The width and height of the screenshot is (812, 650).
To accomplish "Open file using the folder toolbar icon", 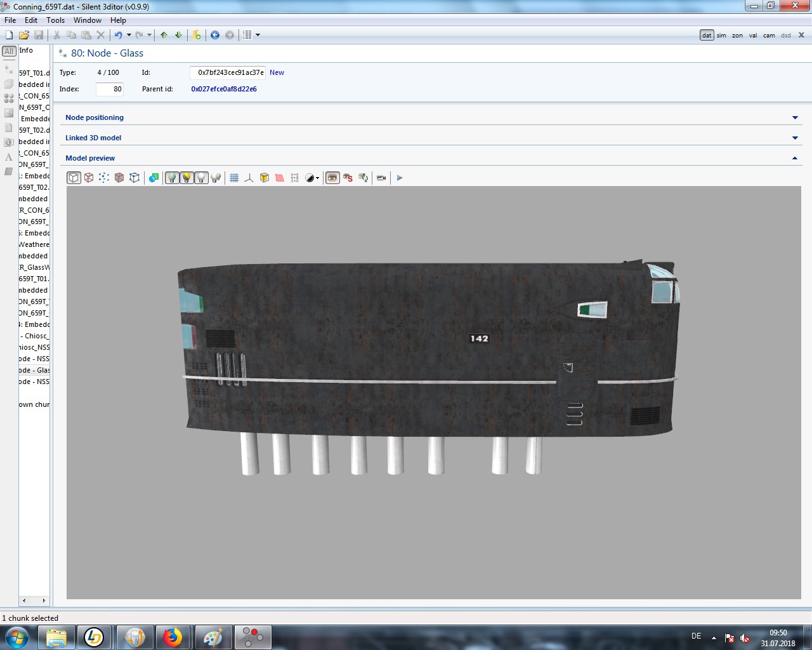I will coord(24,35).
